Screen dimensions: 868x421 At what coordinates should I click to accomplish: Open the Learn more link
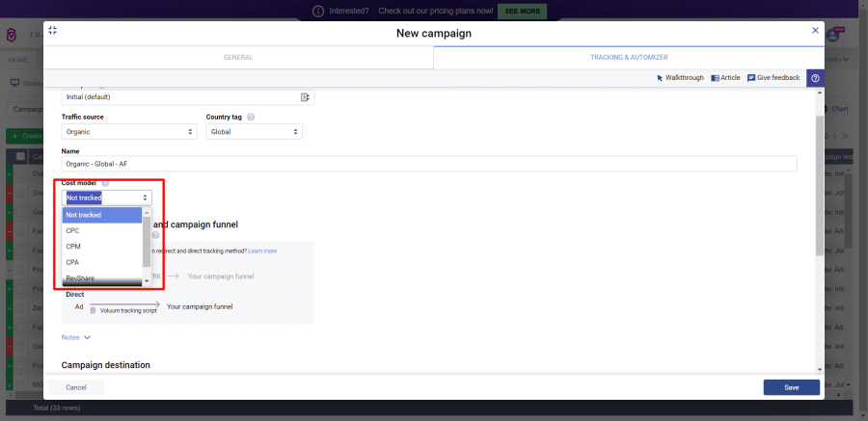click(x=262, y=251)
